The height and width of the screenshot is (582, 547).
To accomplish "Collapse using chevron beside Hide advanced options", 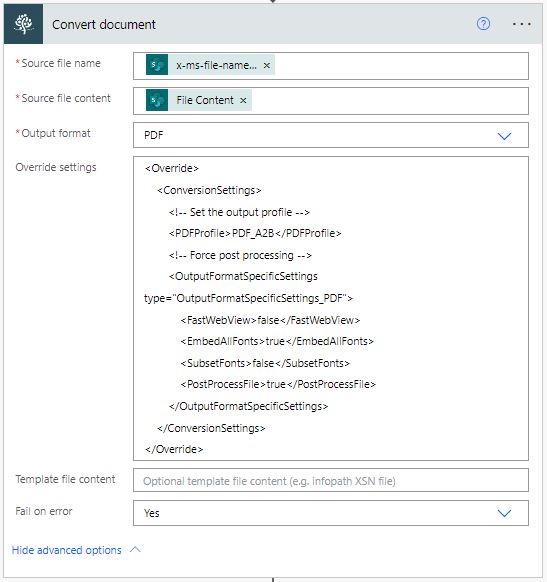I will tap(135, 550).
